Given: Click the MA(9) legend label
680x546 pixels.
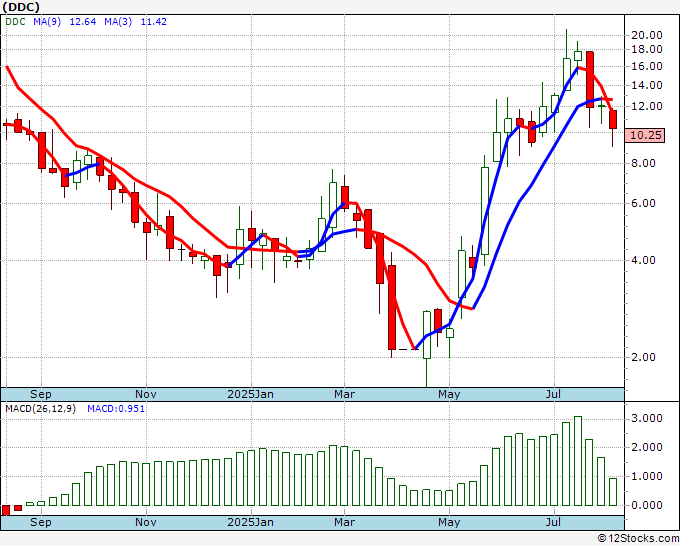Looking at the screenshot, I should 47,22.
